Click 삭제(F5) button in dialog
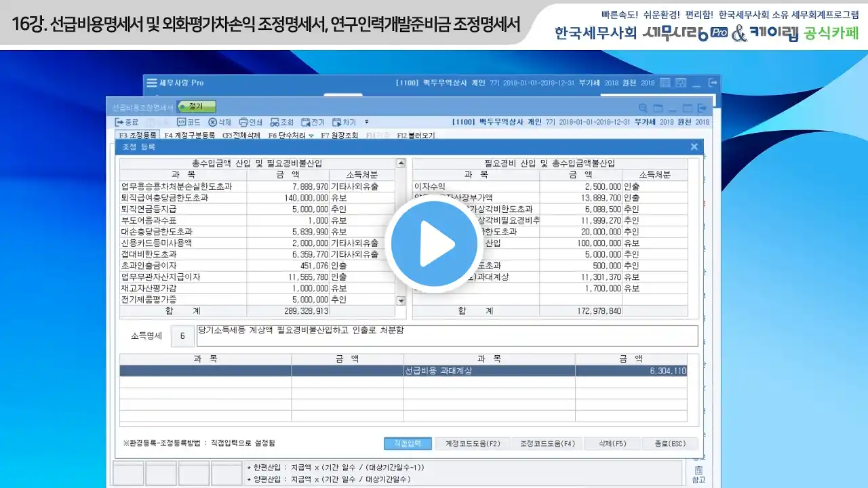This screenshot has height=488, width=868. pos(612,443)
